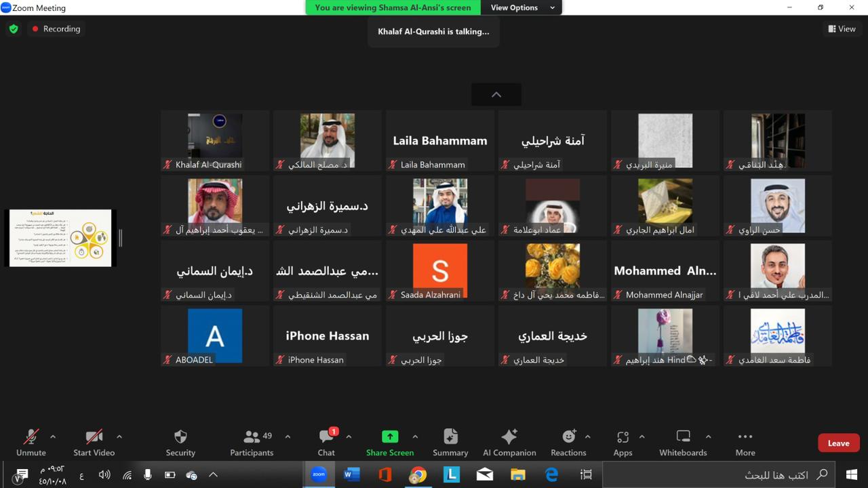Expand audio settings arrow beside Unmute
The height and width of the screenshot is (488, 868).
tap(53, 436)
